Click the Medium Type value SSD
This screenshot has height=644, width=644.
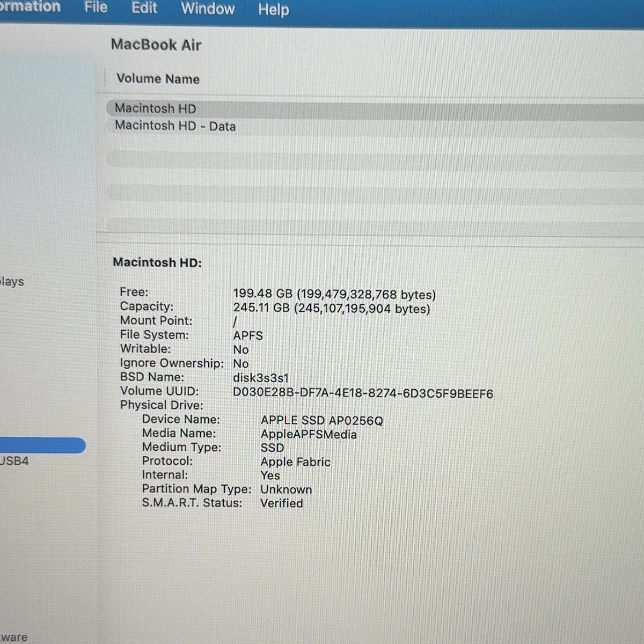pos(272,448)
